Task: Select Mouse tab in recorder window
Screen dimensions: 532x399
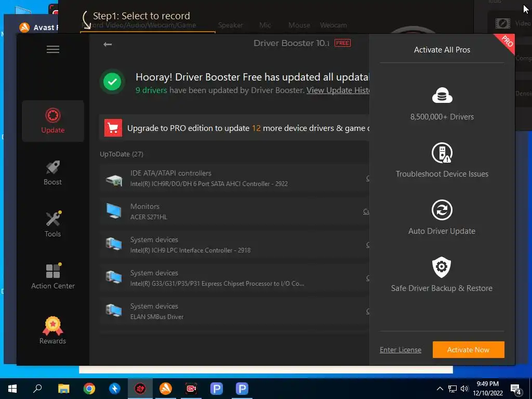Action: [x=299, y=25]
